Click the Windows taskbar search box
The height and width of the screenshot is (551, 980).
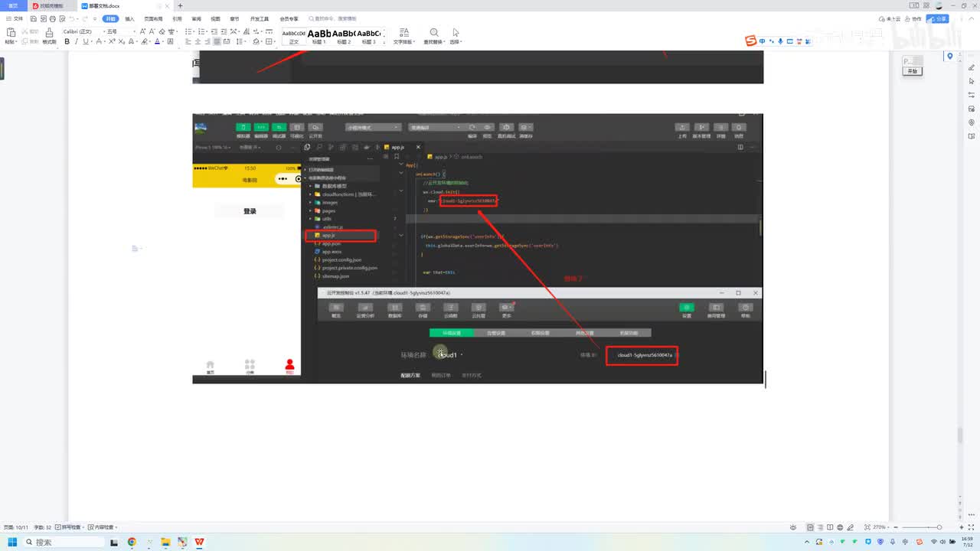[x=62, y=542]
